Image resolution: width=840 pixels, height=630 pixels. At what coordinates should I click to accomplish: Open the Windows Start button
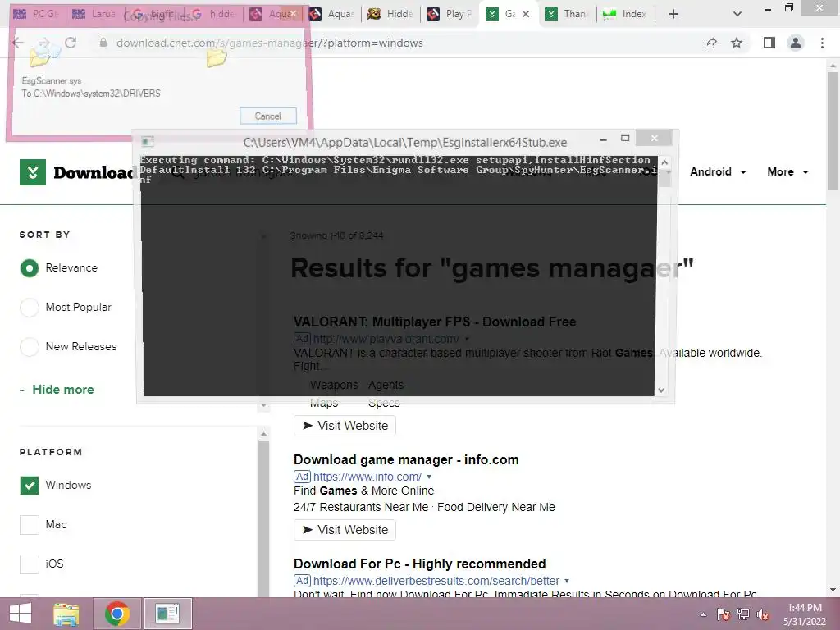pos(21,614)
